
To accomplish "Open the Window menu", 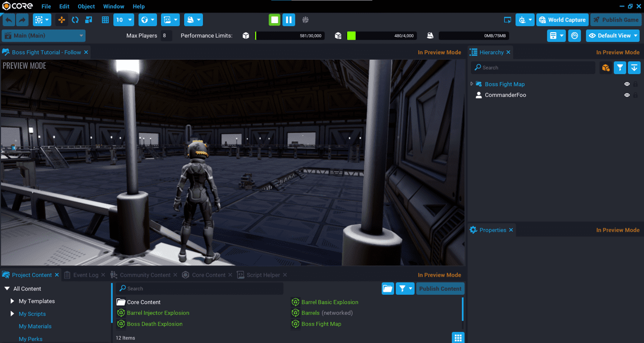I will 114,7.
